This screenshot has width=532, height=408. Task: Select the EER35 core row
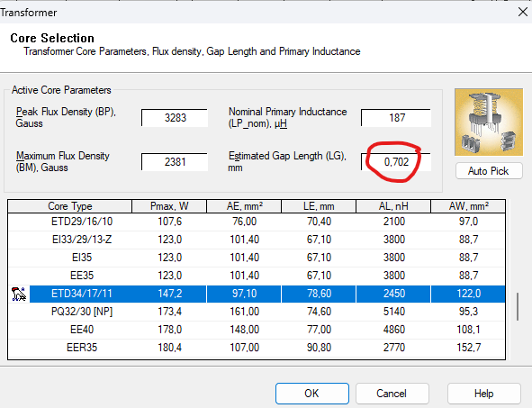point(257,348)
